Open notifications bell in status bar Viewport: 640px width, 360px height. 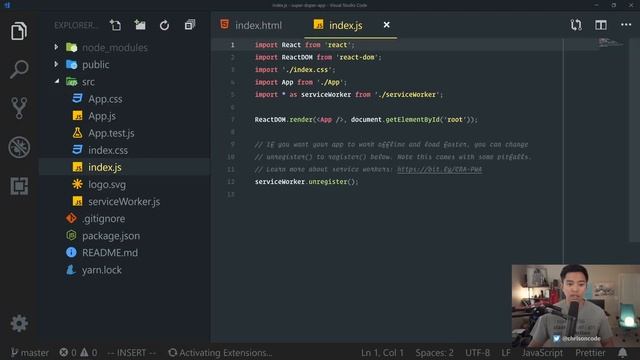[x=622, y=352]
